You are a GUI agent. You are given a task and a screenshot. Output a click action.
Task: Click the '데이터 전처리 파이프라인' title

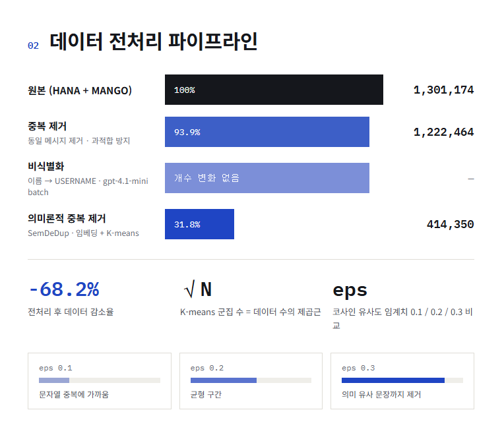(x=153, y=42)
